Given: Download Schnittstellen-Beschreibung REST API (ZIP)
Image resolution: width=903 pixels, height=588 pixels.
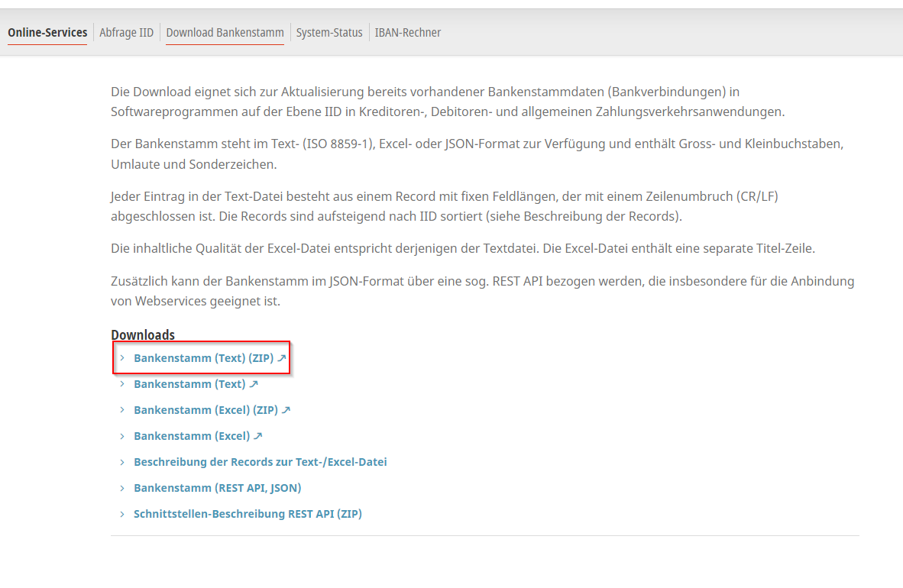Looking at the screenshot, I should click(x=248, y=514).
